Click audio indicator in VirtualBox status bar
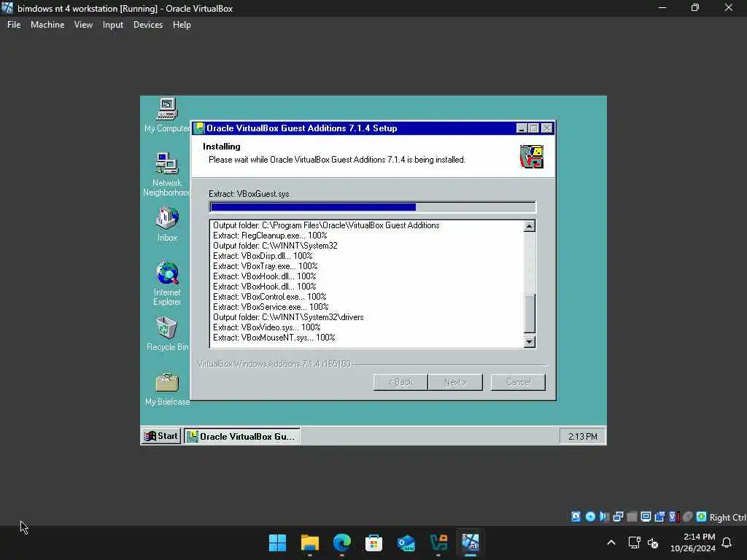This screenshot has height=560, width=747. coord(604,517)
